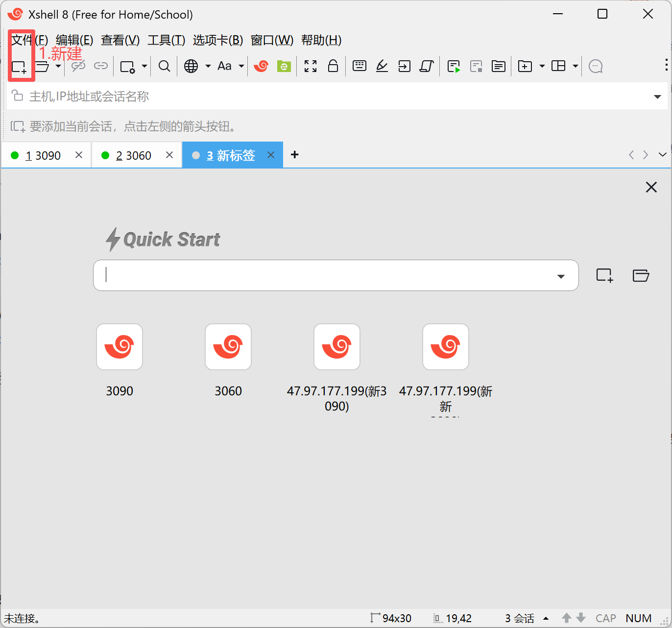This screenshot has width=672, height=628.
Task: Open the toolbar overflow three-dot menu
Action: tap(666, 65)
